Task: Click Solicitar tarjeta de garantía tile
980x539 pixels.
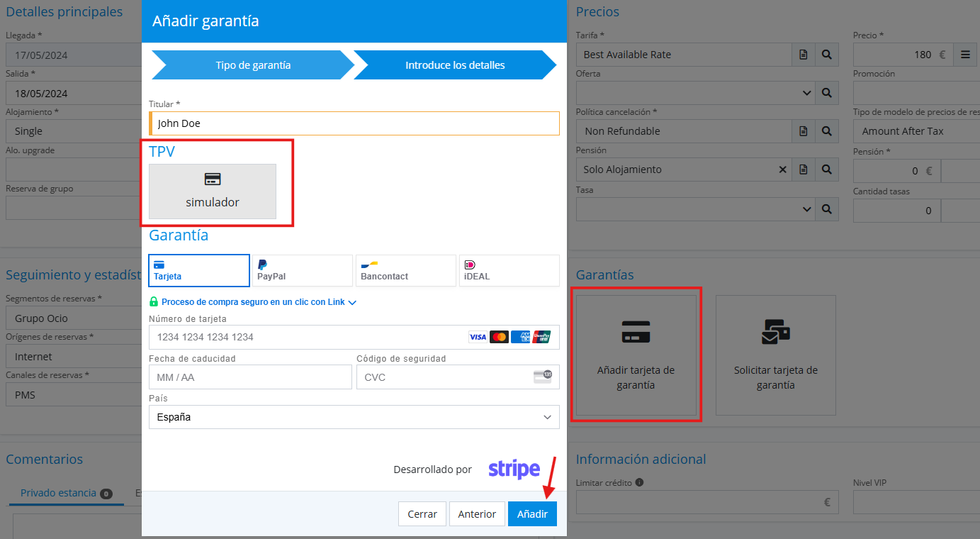Action: click(775, 355)
